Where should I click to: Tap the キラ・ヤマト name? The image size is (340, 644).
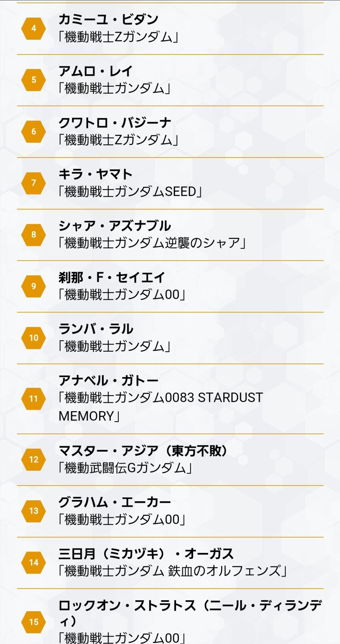point(96,174)
